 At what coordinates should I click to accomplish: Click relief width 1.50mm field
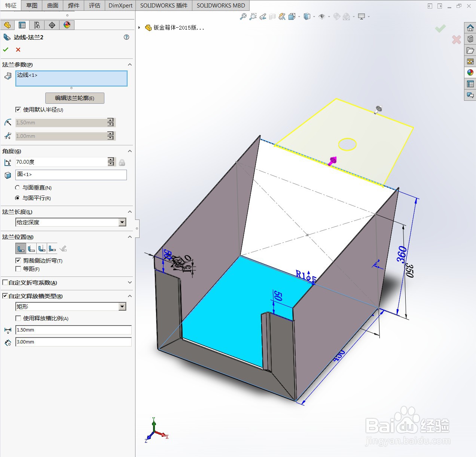pos(73,330)
